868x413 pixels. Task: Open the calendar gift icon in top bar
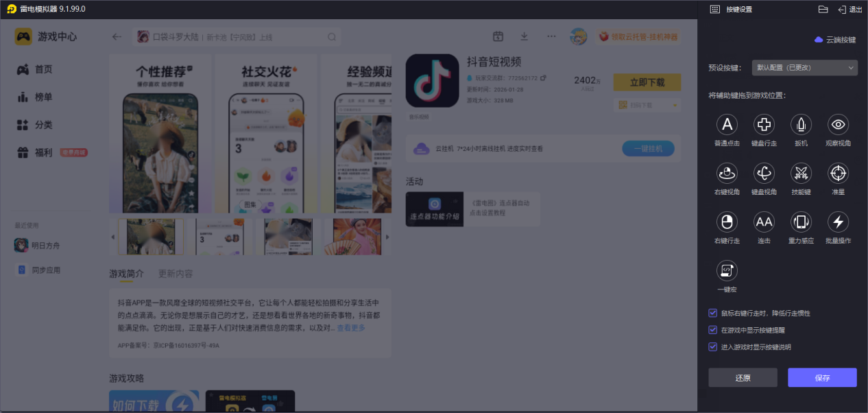(x=498, y=36)
